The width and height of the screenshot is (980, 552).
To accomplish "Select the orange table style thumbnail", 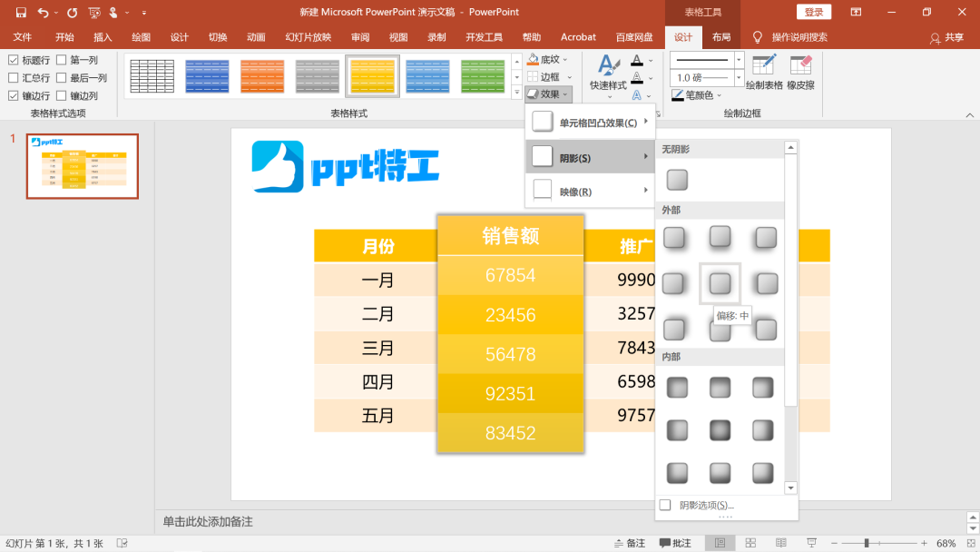I will pyautogui.click(x=262, y=76).
